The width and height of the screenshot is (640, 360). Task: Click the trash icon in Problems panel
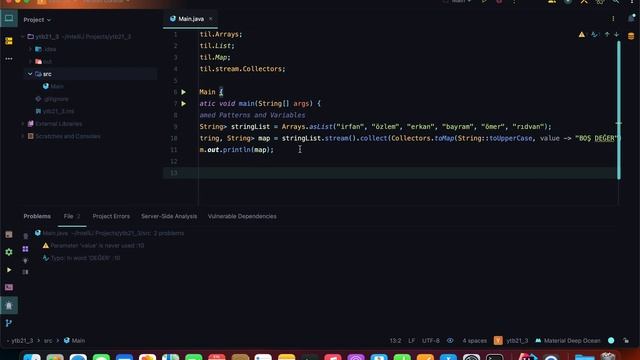[25, 237]
